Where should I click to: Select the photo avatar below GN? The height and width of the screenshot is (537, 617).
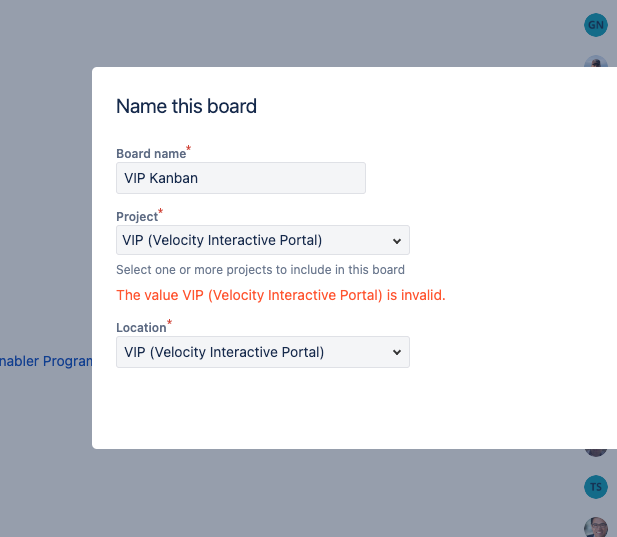(x=597, y=62)
